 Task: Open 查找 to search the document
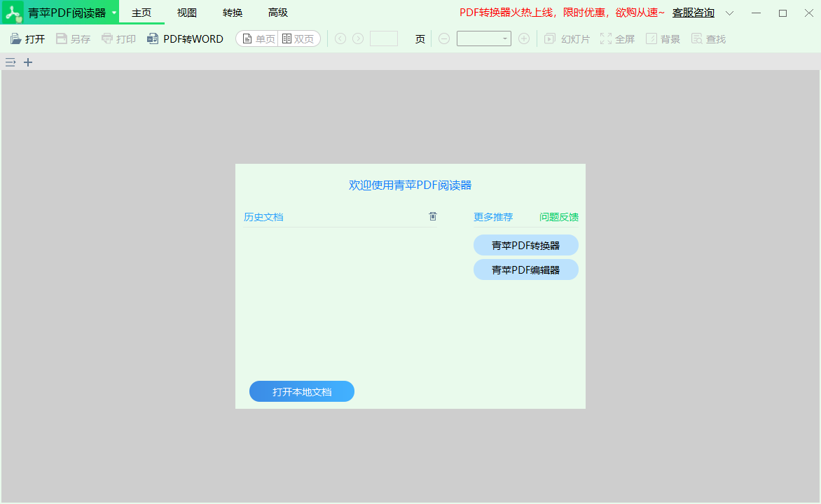(x=708, y=38)
